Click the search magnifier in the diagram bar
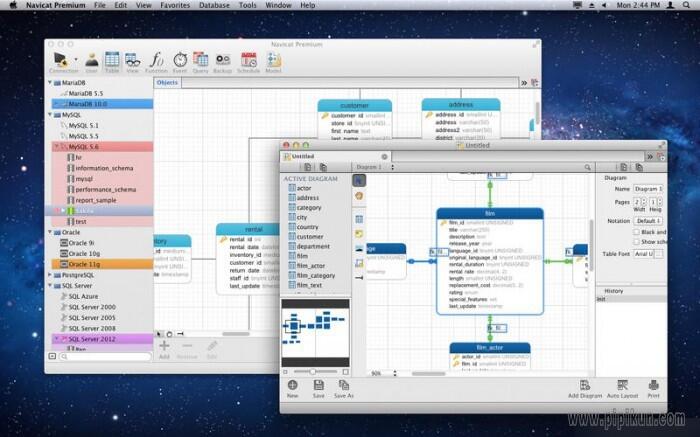Screen dimensions: 700x437 point(588,167)
